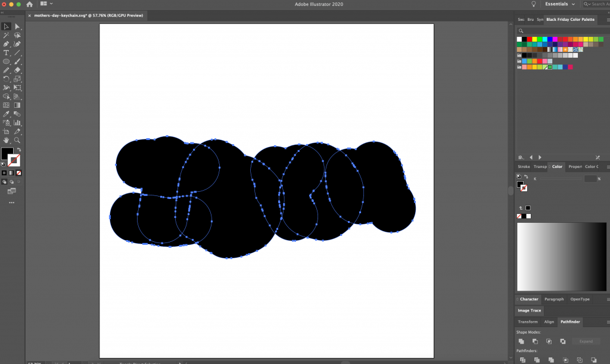610x364 pixels.
Task: Choose the Width warp tool
Action: (6, 88)
